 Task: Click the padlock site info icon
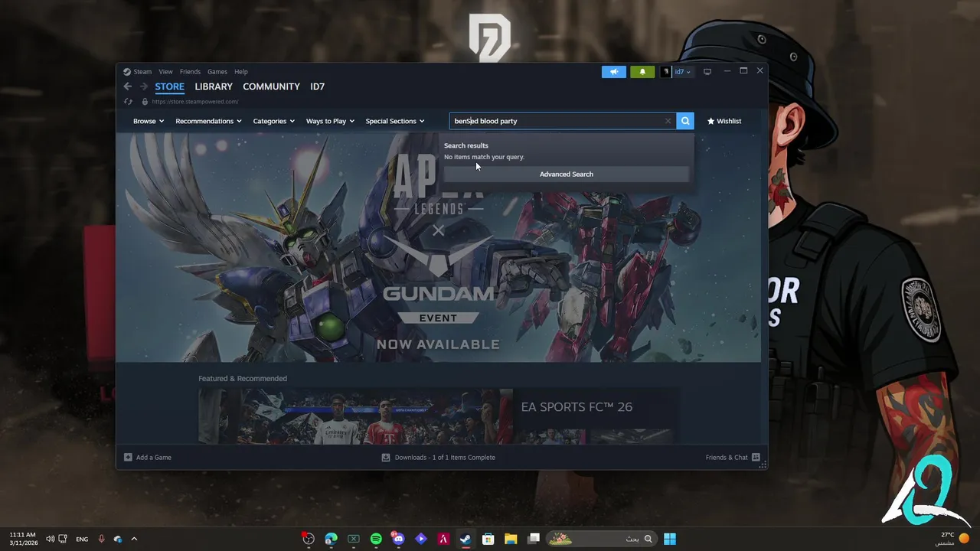pyautogui.click(x=145, y=102)
